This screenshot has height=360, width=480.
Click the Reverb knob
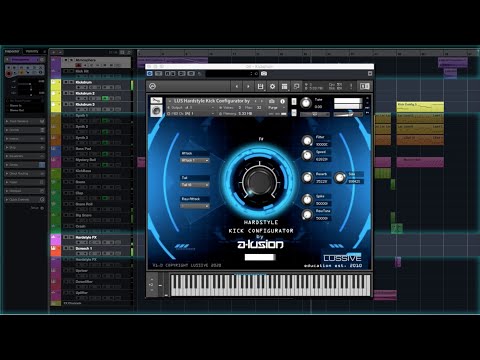(307, 178)
